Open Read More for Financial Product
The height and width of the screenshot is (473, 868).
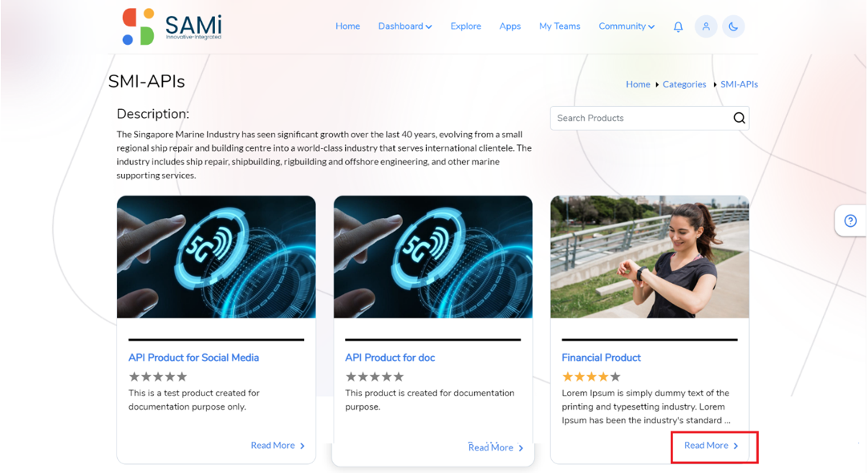tap(712, 445)
